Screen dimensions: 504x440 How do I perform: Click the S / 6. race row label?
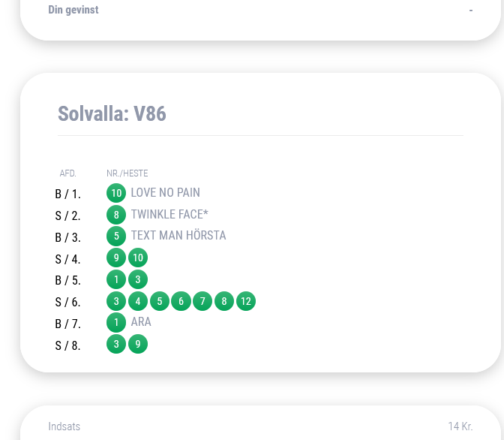[67, 302]
